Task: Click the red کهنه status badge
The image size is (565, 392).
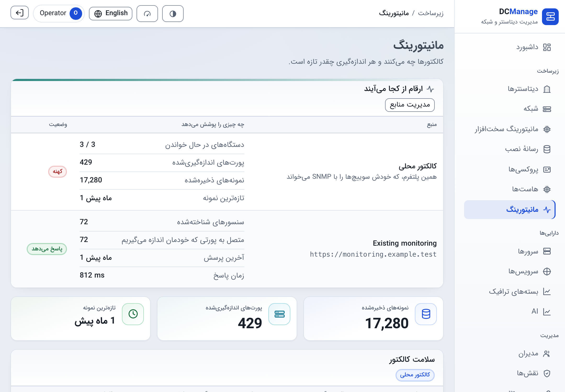Action: click(x=58, y=171)
